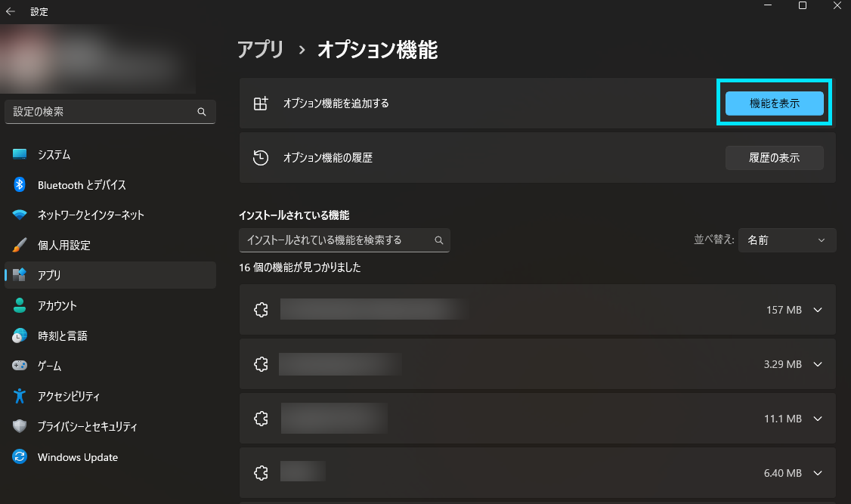Click the 履歴の表示 button
The width and height of the screenshot is (851, 504).
point(775,158)
